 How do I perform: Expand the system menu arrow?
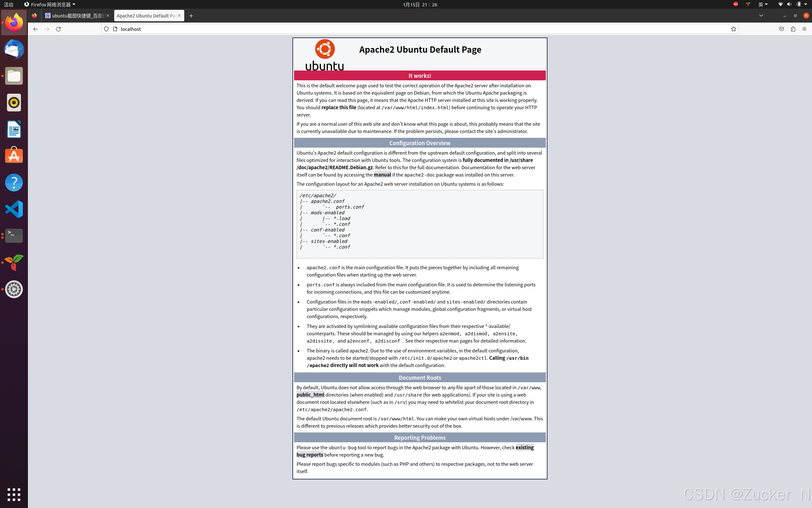point(806,4)
